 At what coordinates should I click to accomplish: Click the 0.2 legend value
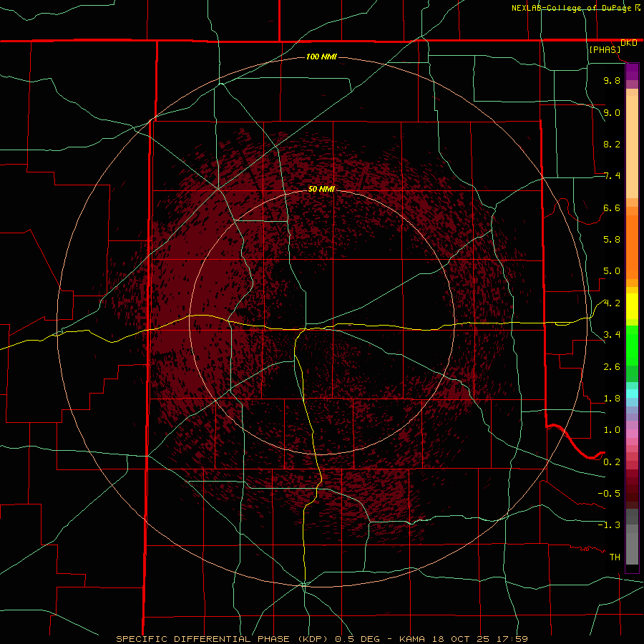(x=612, y=462)
